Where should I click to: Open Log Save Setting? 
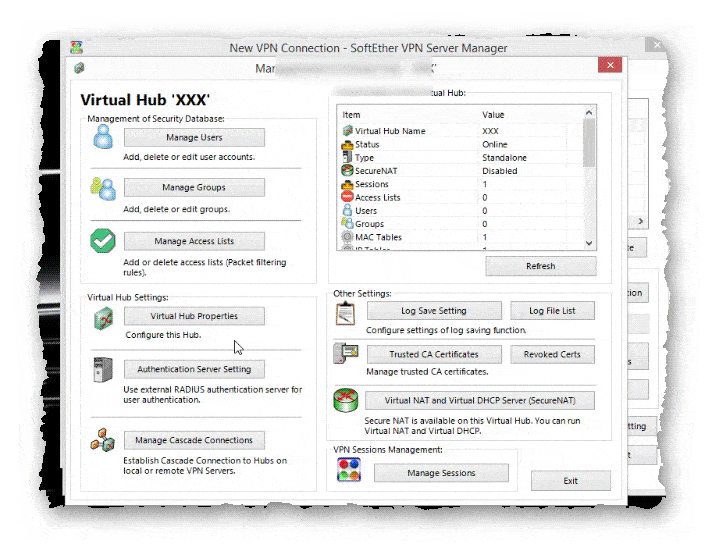pyautogui.click(x=434, y=311)
